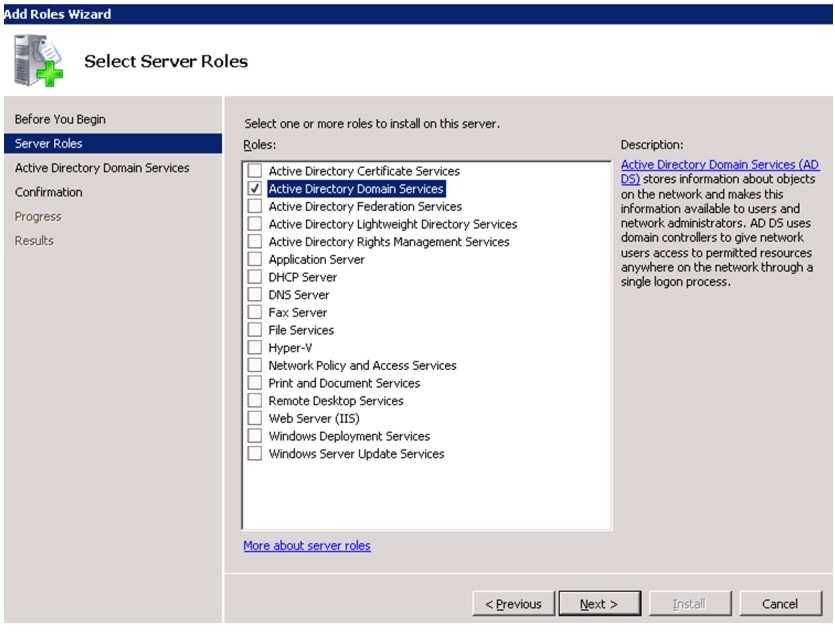This screenshot has height=643, width=835.
Task: Uncheck Active Directory Domain Services checkbox
Action: click(255, 188)
